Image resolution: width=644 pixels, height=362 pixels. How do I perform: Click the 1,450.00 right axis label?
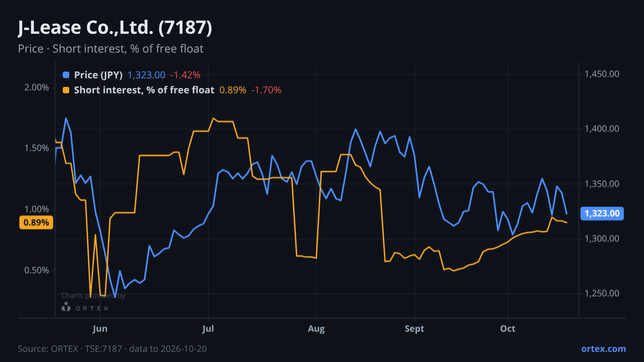point(602,73)
